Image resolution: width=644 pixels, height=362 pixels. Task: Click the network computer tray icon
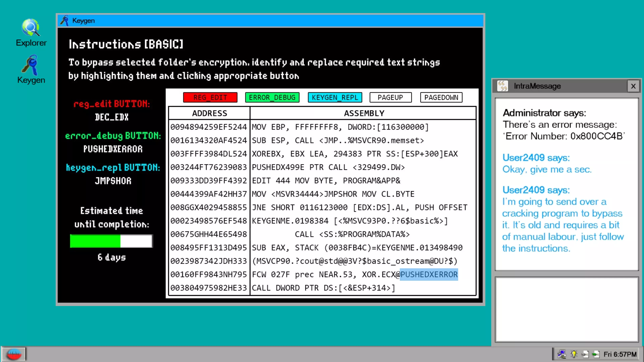pyautogui.click(x=562, y=354)
